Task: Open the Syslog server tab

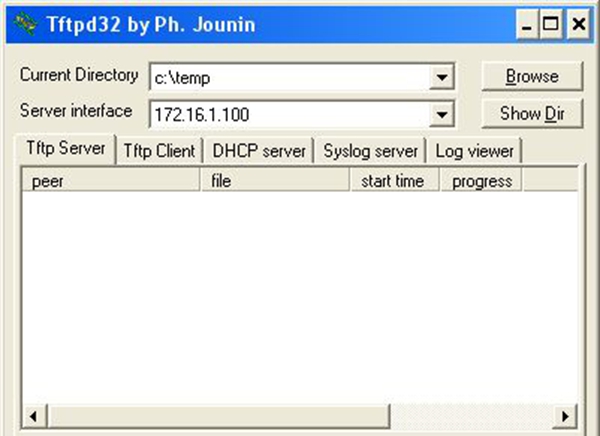Action: tap(370, 151)
